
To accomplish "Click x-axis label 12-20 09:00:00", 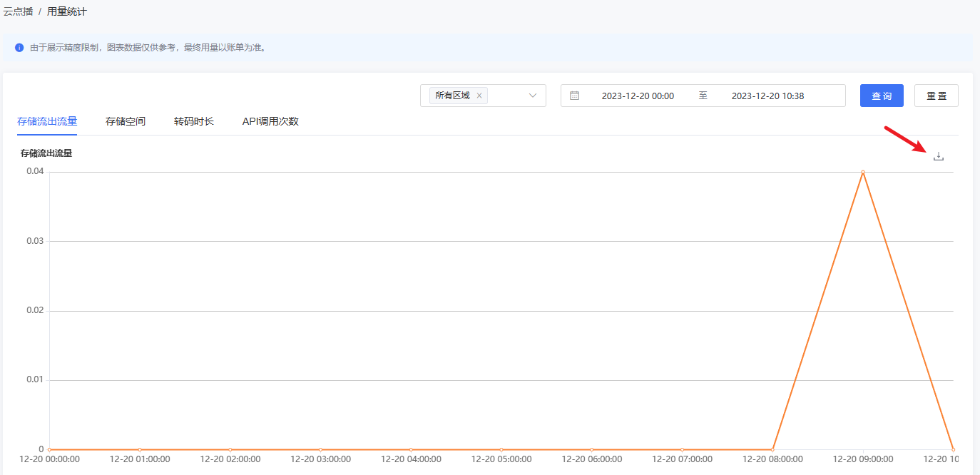I will tap(863, 459).
